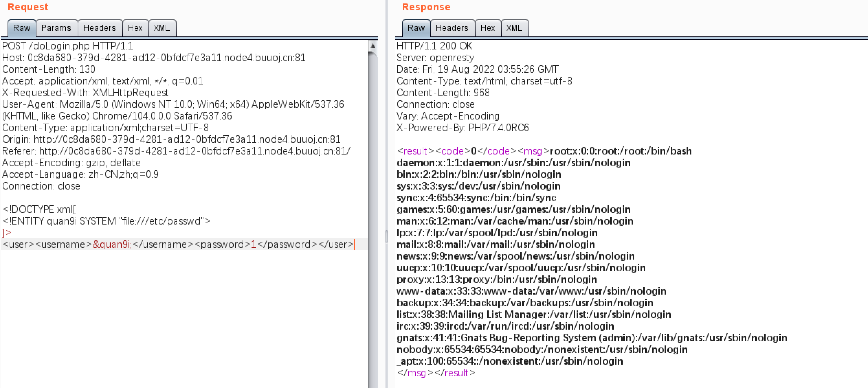Select the Response Raw tab

pos(416,28)
